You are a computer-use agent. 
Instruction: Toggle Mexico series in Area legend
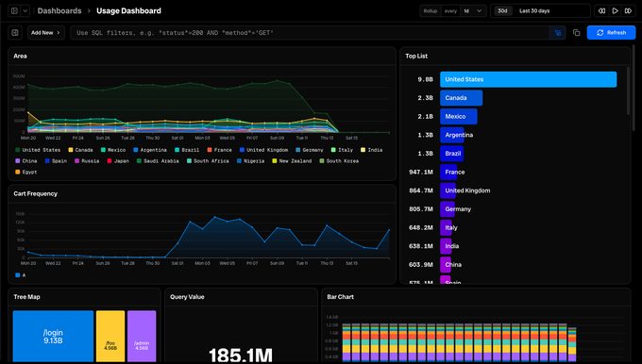point(113,150)
